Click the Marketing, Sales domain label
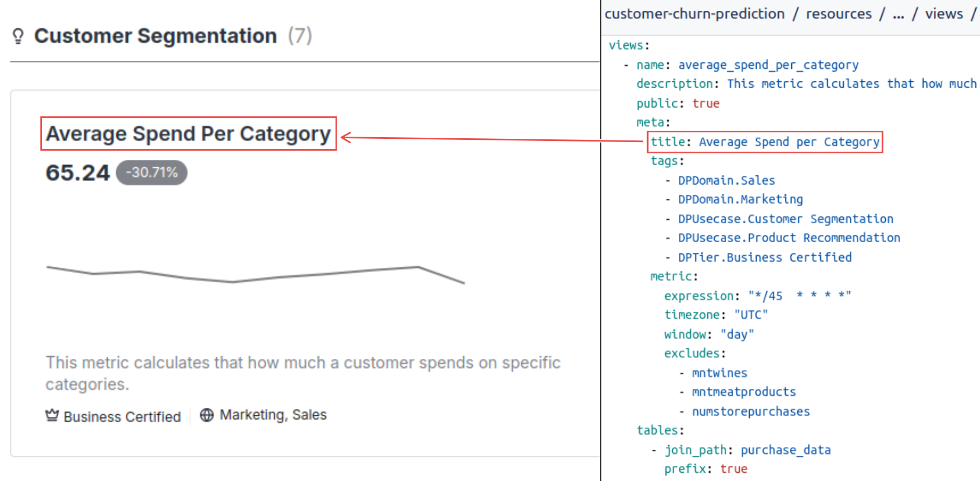Viewport: 980px width, 481px height. (x=273, y=415)
